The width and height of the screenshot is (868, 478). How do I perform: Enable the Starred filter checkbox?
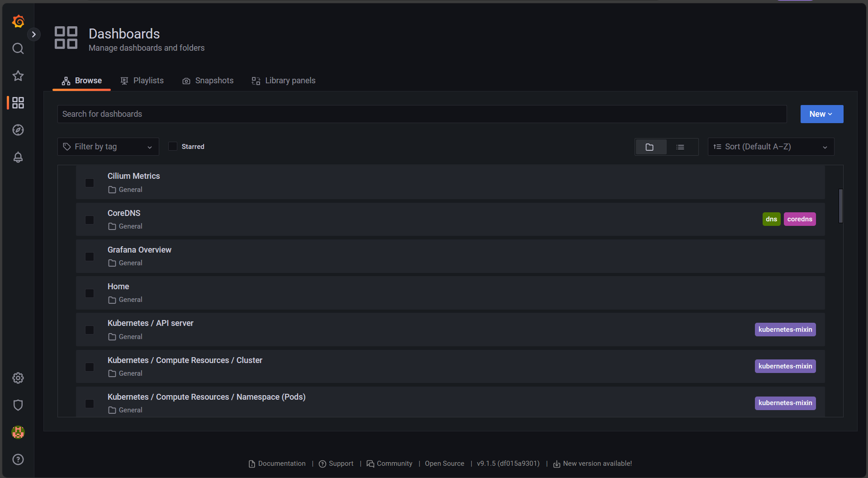point(172,146)
